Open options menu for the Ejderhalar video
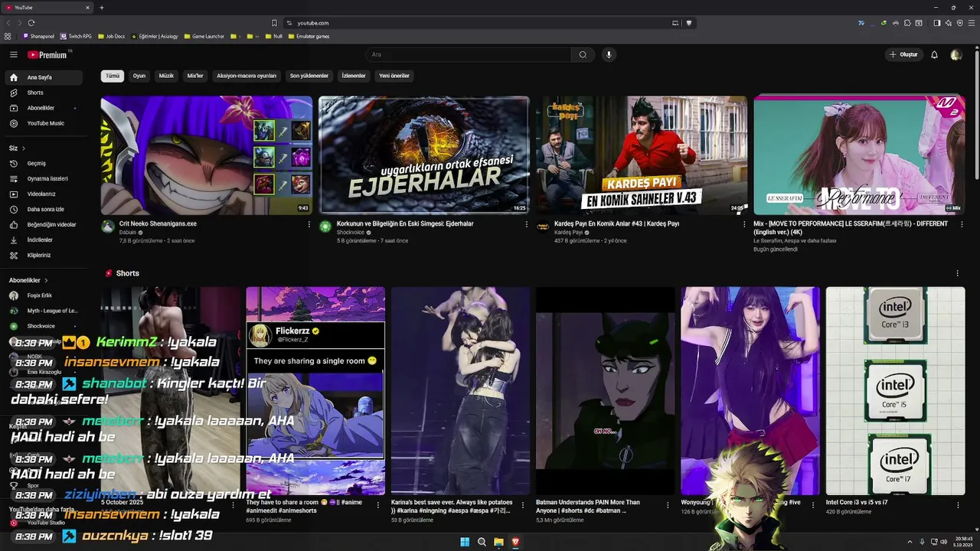The image size is (980, 551). click(526, 224)
